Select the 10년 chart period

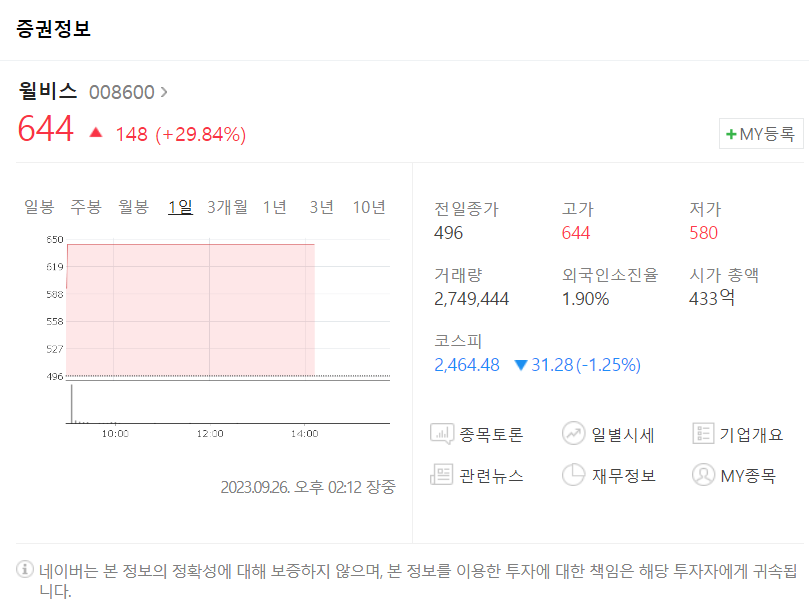click(x=369, y=207)
